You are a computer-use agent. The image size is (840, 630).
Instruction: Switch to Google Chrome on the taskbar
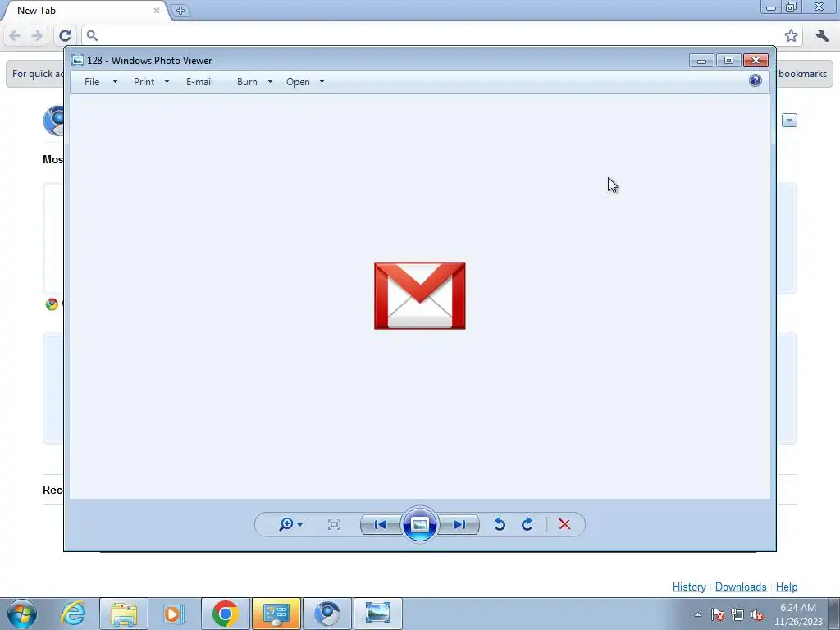coord(225,614)
